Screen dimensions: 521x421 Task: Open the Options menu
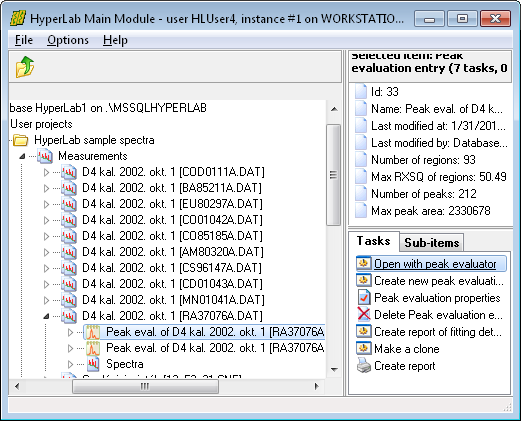pyautogui.click(x=68, y=40)
